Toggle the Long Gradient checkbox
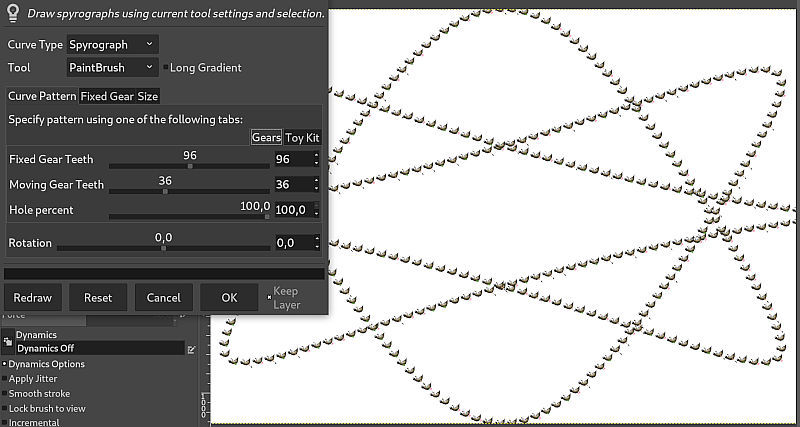 [x=165, y=67]
